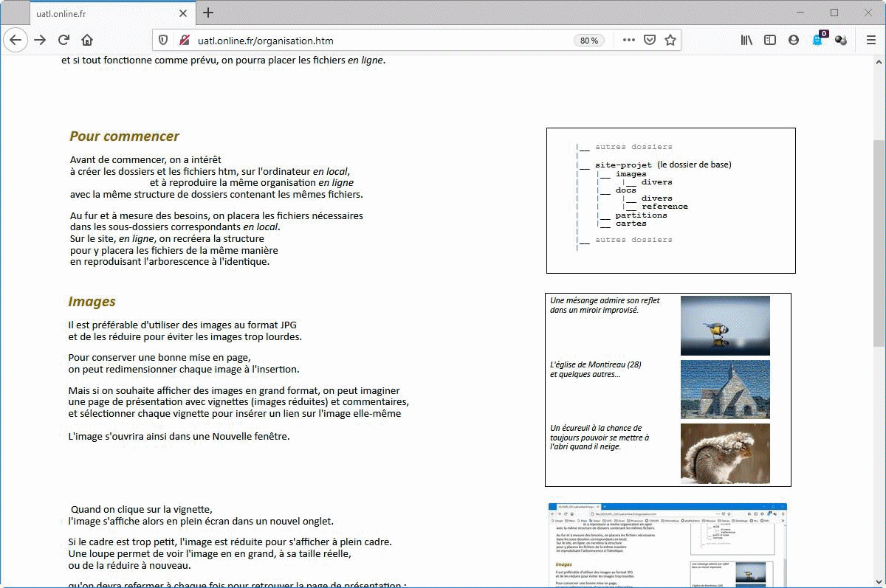Viewport: 886px width, 588px height.
Task: Minimize the Firefox window
Action: point(801,13)
